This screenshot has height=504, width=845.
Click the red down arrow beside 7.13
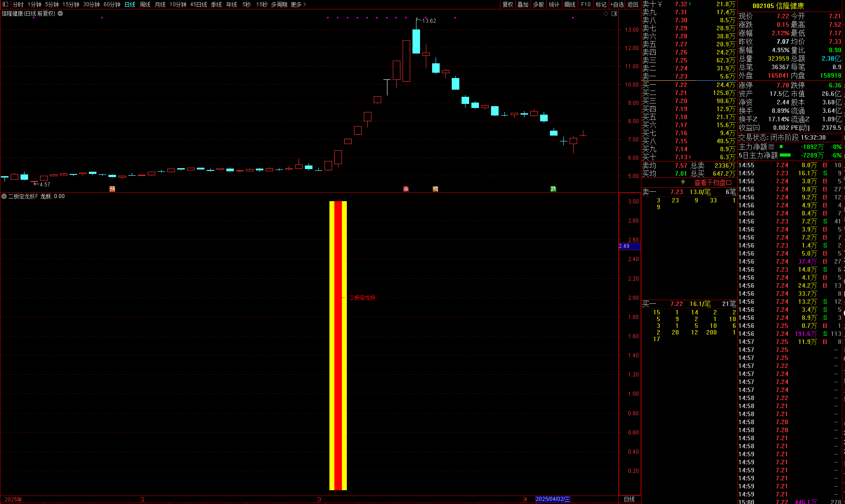point(690,157)
